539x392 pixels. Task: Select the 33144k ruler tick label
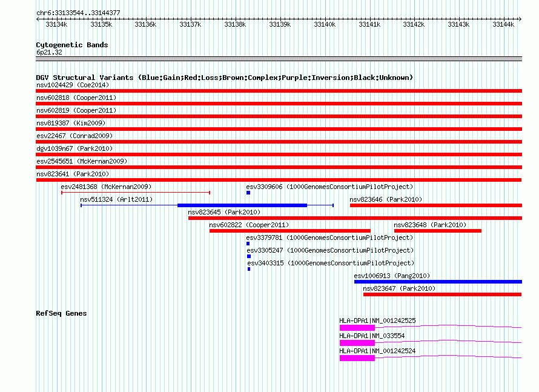(503, 24)
